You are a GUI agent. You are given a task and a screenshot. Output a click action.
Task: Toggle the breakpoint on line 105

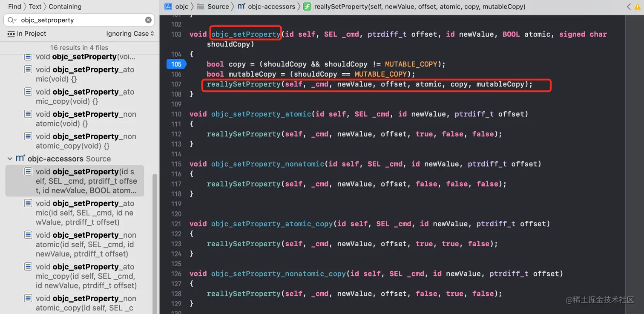point(176,64)
